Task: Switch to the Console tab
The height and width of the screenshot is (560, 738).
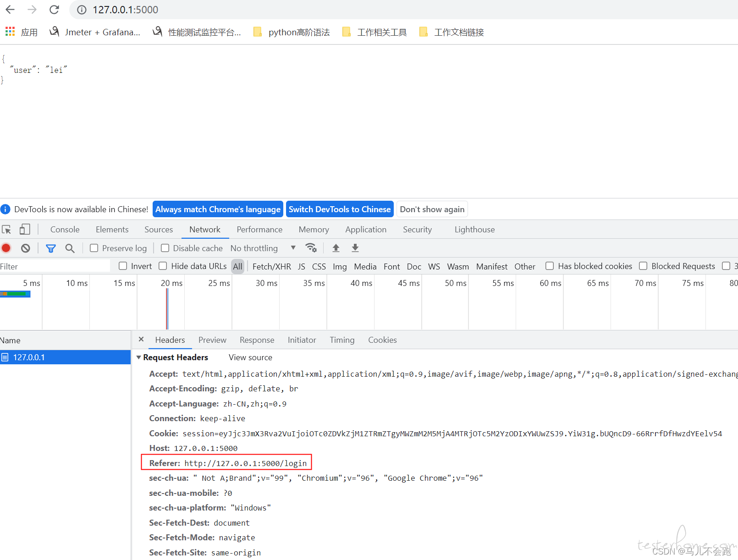Action: [65, 229]
